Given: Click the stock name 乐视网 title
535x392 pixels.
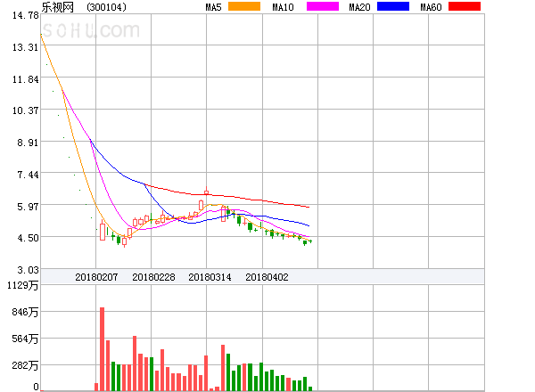Looking at the screenshot, I should pos(58,7).
